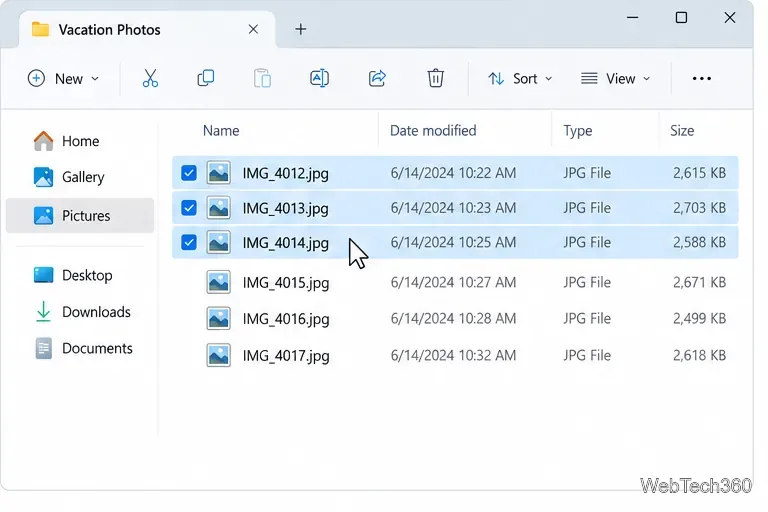Maximize the File Explorer window
Screen dimensions: 768x512
point(681,18)
